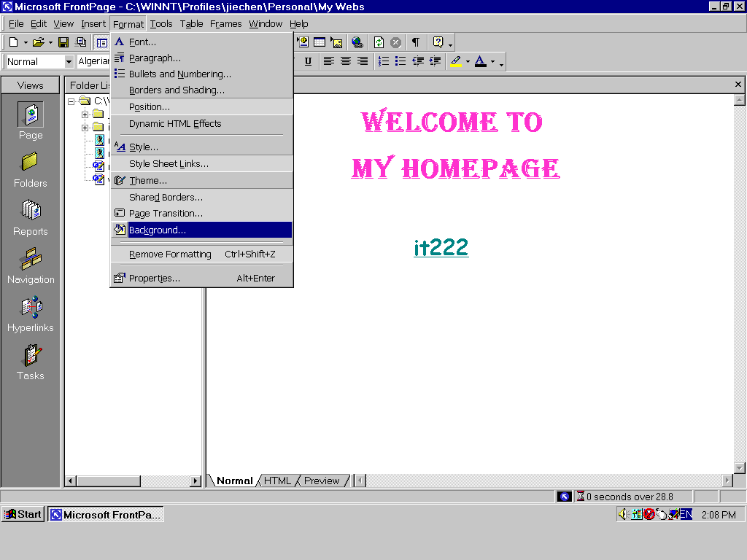Open the Hyperlinks view in Views bar
The width and height of the screenshot is (747, 560).
(x=31, y=314)
